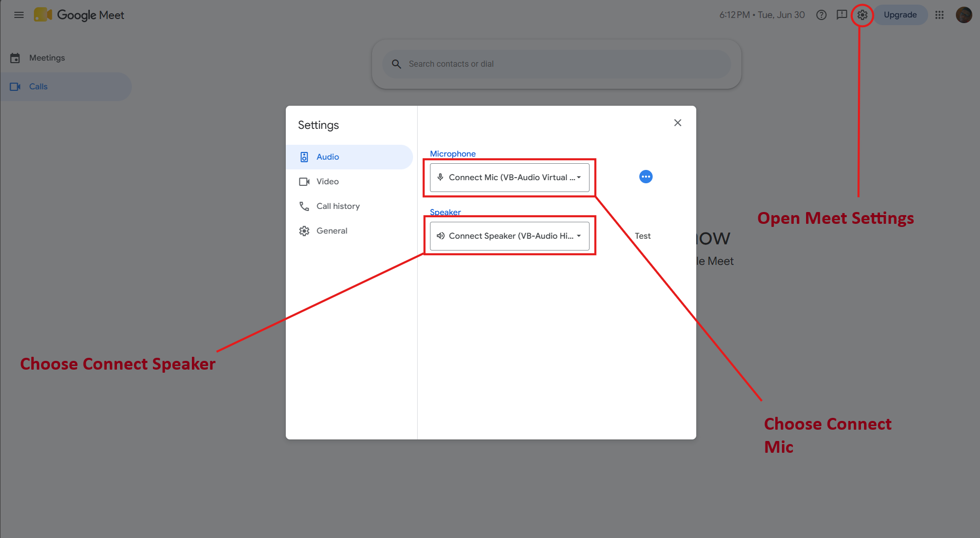Open the main hamburger menu

tap(19, 15)
